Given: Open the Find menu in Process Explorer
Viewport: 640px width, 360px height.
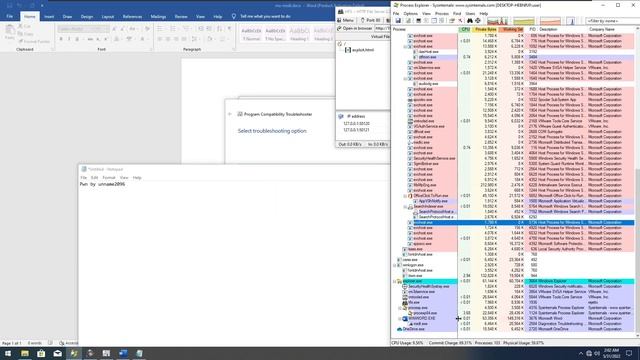Looking at the screenshot, I should coord(457,13).
